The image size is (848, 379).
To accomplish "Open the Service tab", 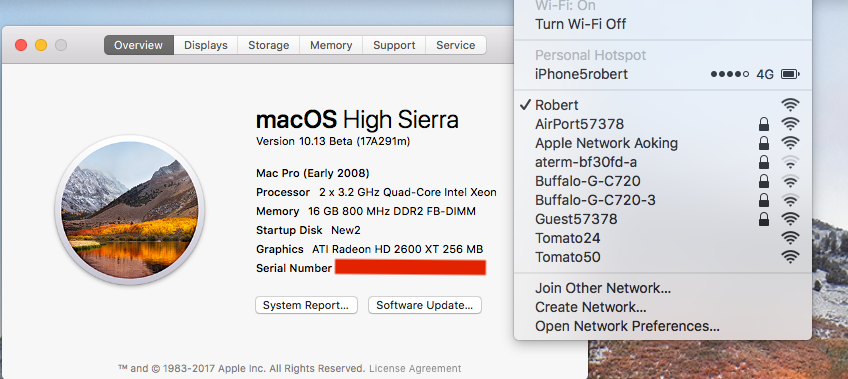I will click(456, 45).
